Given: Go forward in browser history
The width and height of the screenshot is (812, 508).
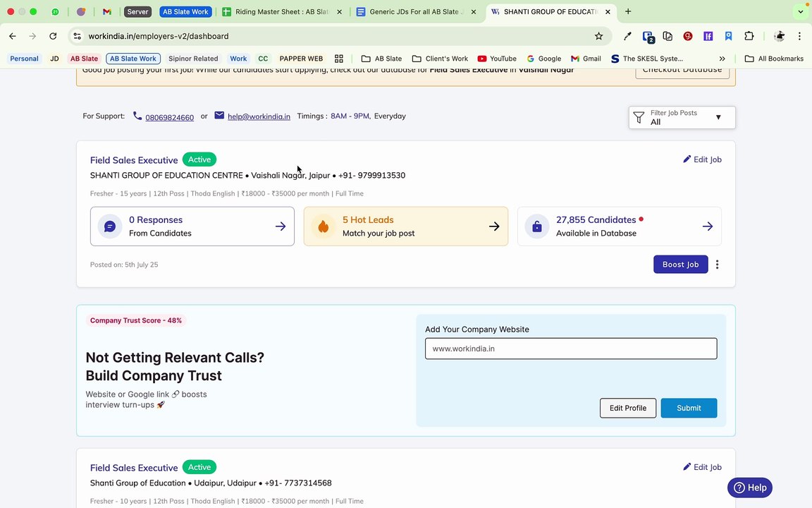Looking at the screenshot, I should [32, 36].
